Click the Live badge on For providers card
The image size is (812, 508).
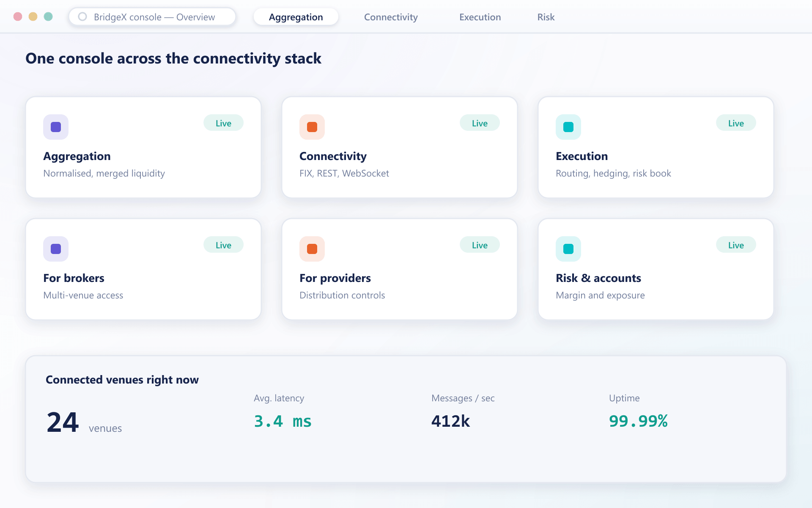point(480,245)
